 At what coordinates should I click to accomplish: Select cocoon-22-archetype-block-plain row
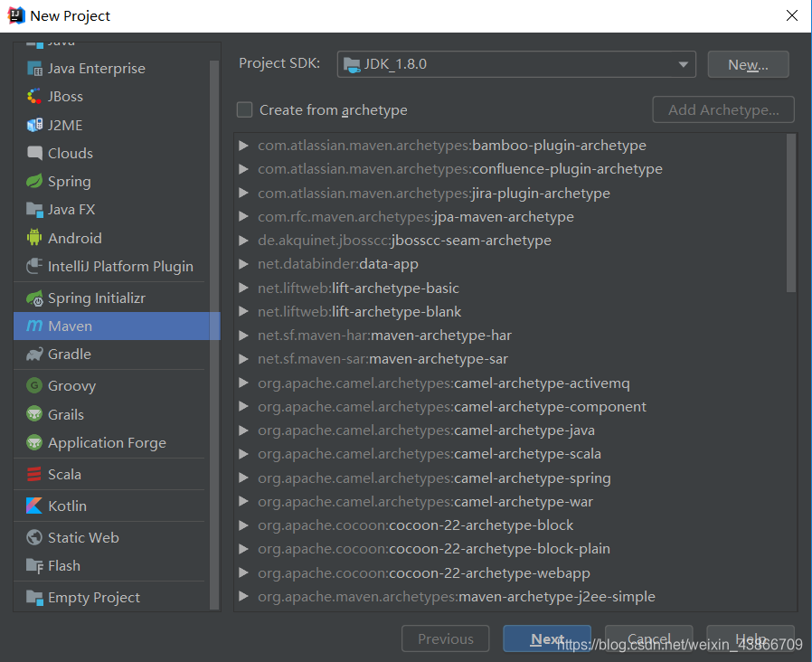point(510,549)
